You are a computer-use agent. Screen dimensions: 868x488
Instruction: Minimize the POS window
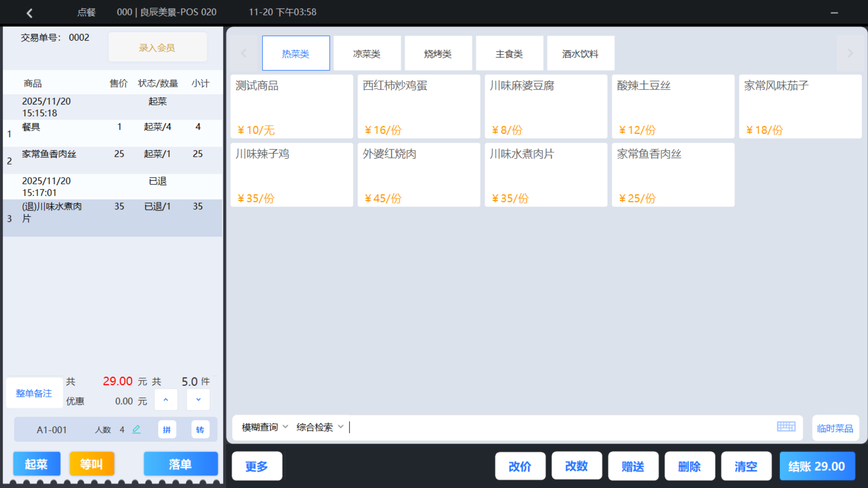pos(834,13)
